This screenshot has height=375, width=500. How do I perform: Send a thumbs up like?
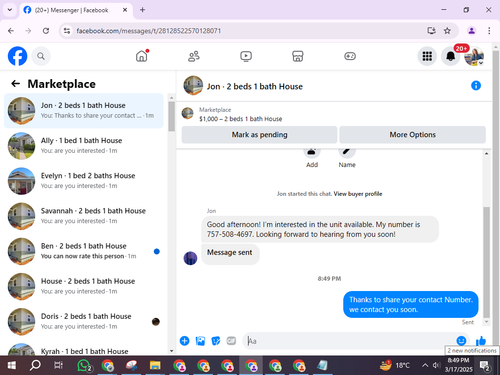pyautogui.click(x=481, y=341)
